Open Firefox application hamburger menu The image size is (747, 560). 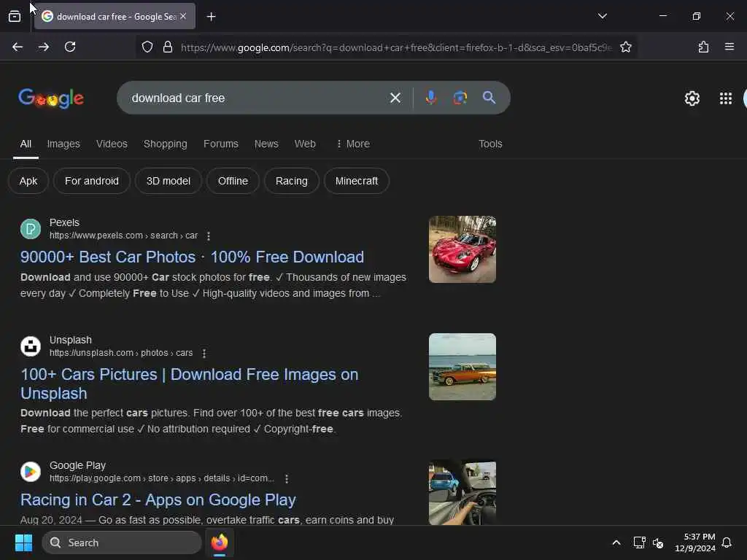pyautogui.click(x=729, y=47)
